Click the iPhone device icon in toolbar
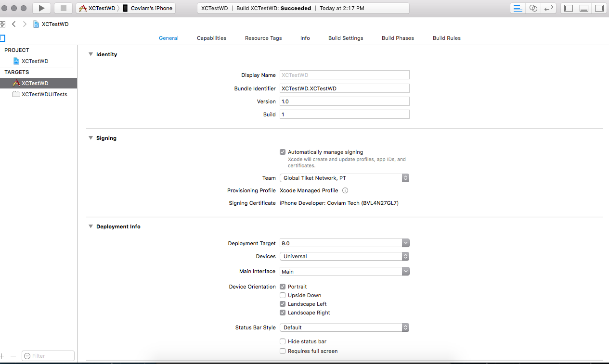609x364 pixels. click(125, 8)
